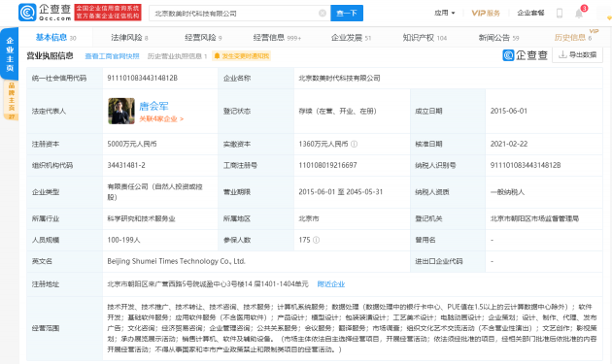
Task: Select 企业主页 in the left sidebar
Action: [x=10, y=53]
